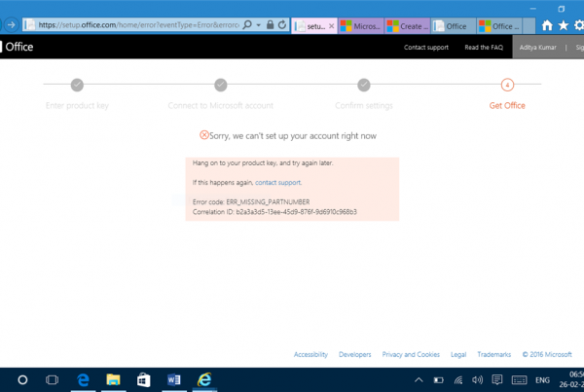Viewport: 584px width, 392px height.
Task: Click the Enter product key step checkmark
Action: click(77, 85)
